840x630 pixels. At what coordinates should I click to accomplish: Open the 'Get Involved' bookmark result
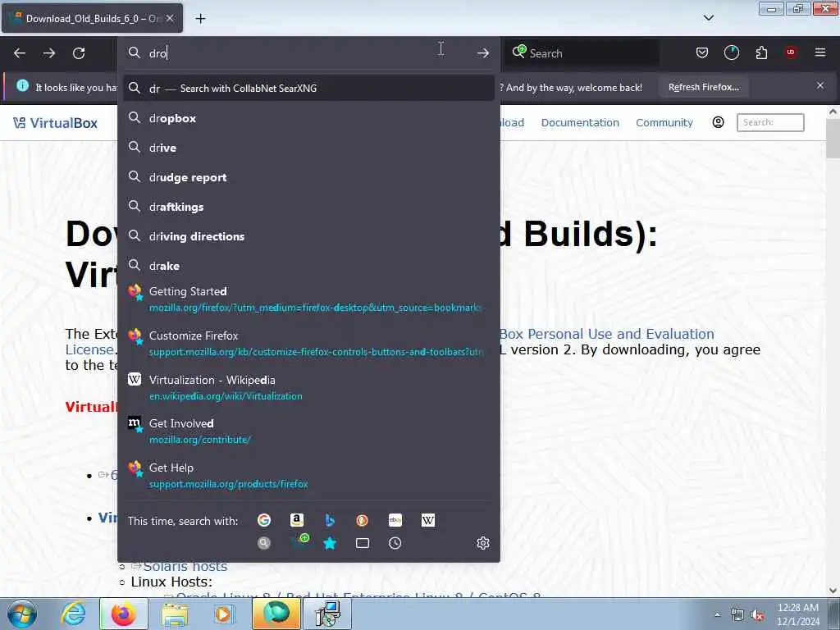pos(308,431)
